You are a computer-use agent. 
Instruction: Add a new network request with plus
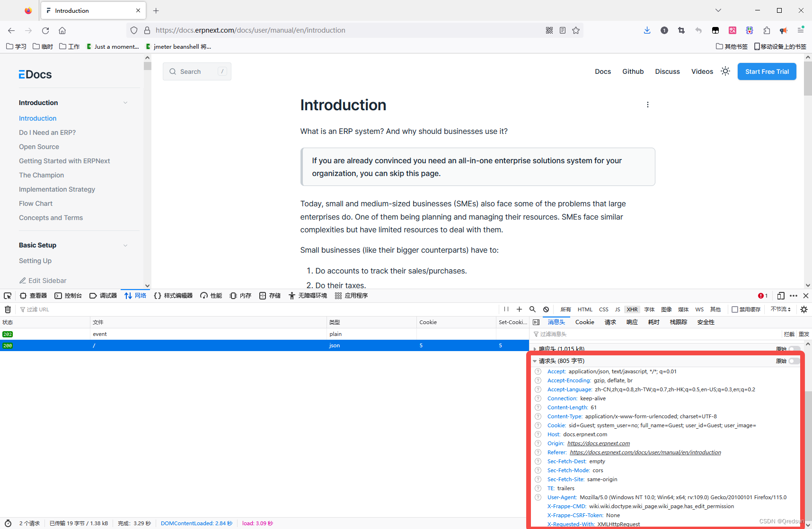519,309
